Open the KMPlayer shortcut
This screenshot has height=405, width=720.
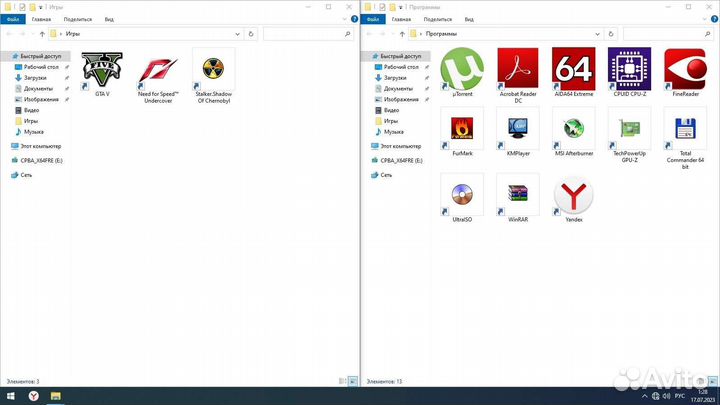pyautogui.click(x=518, y=132)
